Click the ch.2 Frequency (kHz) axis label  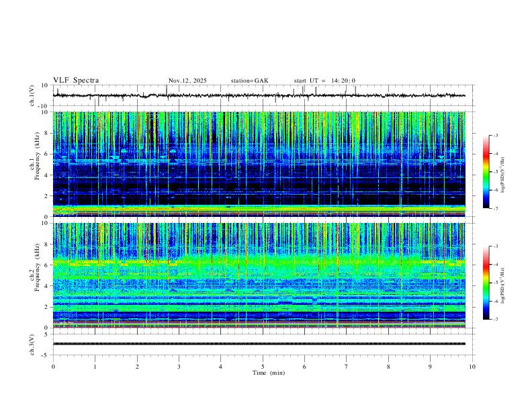coord(35,267)
